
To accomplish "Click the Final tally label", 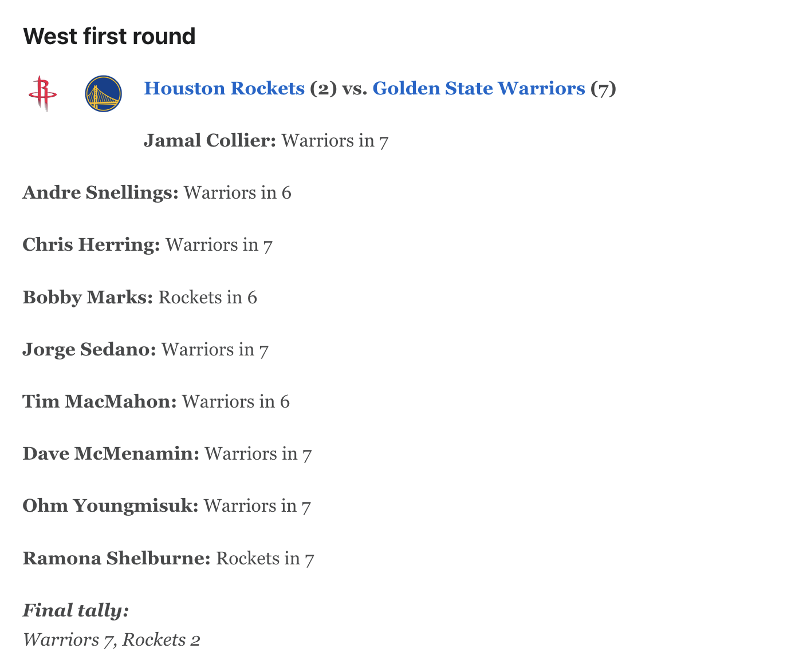I will click(x=76, y=611).
